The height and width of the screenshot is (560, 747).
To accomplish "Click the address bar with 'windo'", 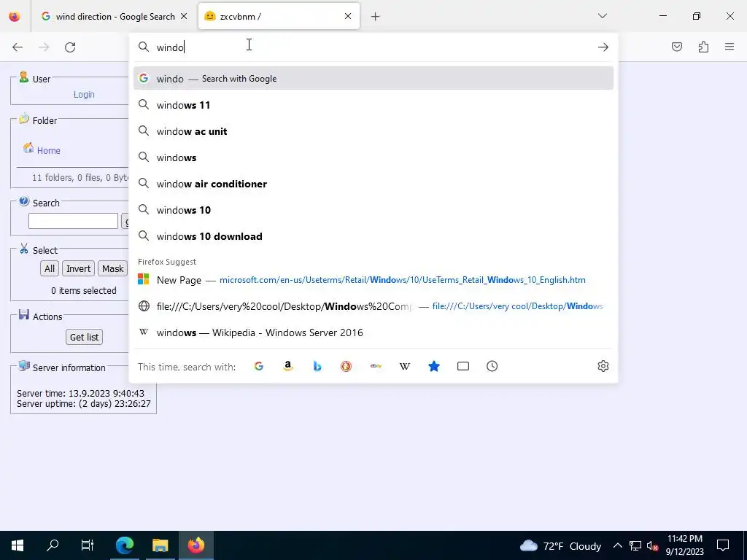I will (x=373, y=47).
